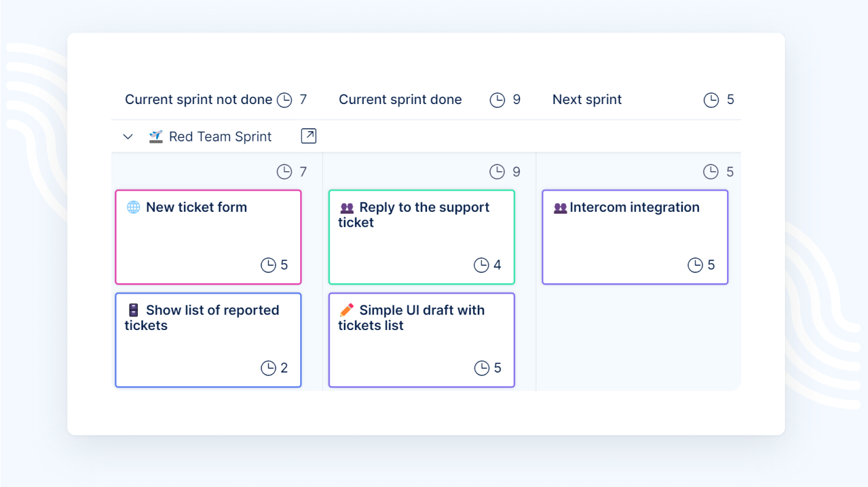Click people icon on Reply to support ticket
This screenshot has height=487, width=868.
tap(347, 208)
